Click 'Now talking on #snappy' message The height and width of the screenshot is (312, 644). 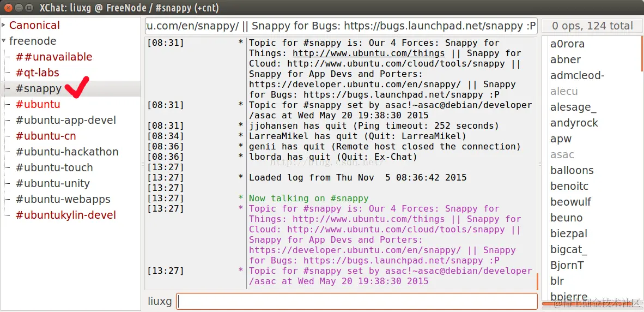coord(308,198)
